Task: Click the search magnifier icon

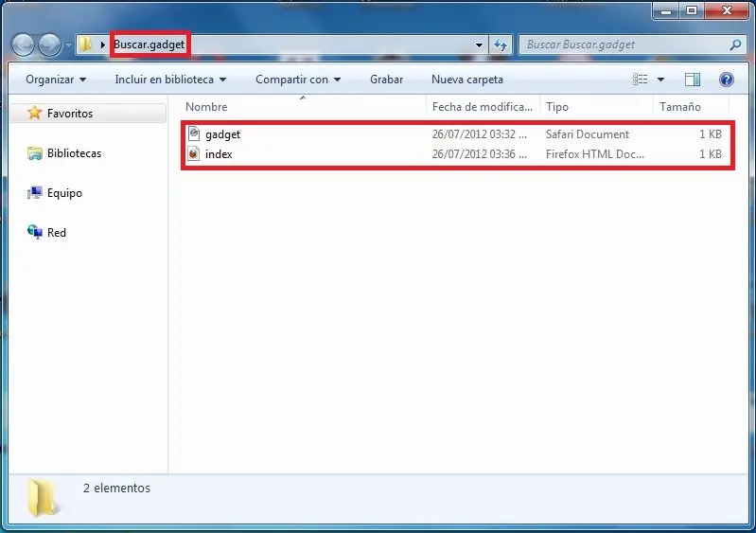Action: click(x=735, y=44)
